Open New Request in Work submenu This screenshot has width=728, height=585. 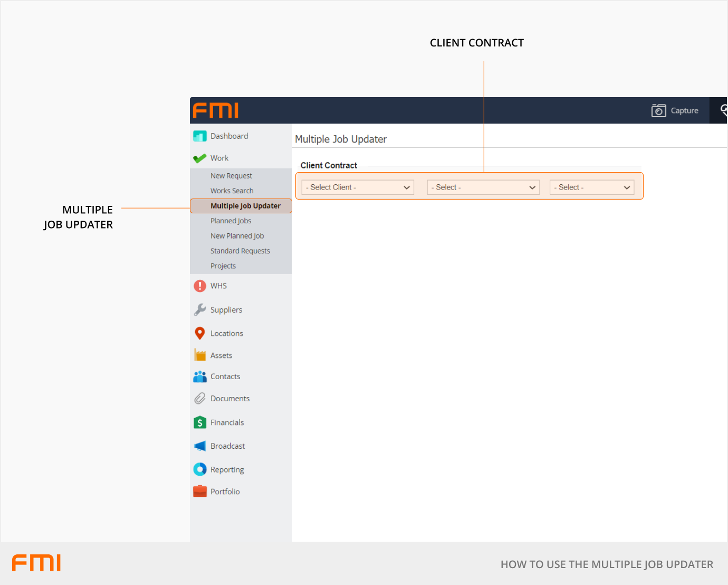231,176
